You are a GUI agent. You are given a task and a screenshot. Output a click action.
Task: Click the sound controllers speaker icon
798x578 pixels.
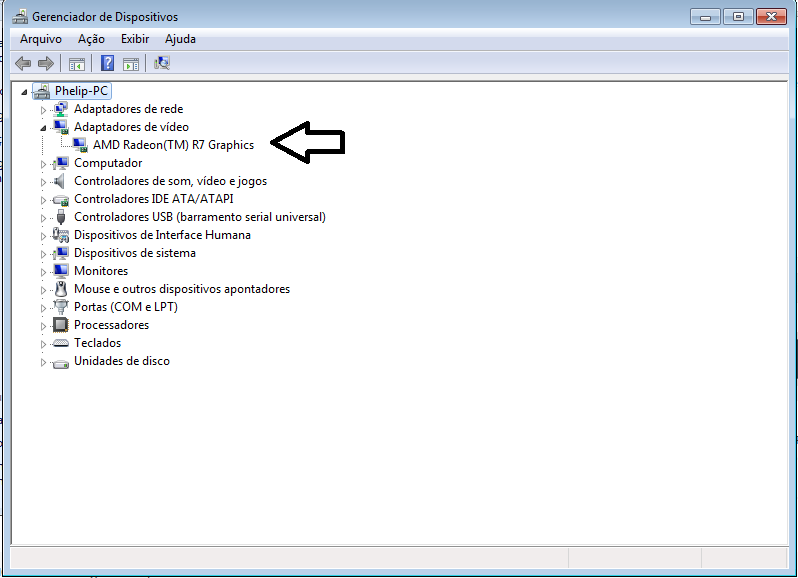(60, 181)
